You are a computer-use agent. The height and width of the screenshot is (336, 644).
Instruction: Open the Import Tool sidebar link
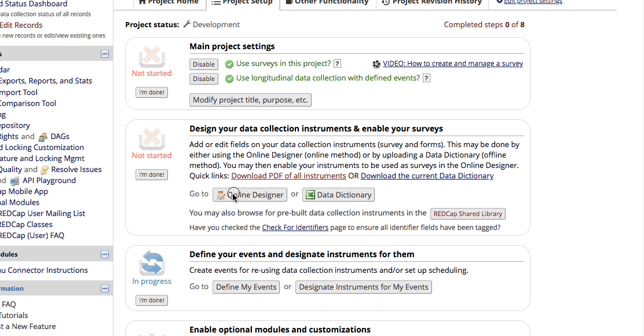click(x=19, y=93)
